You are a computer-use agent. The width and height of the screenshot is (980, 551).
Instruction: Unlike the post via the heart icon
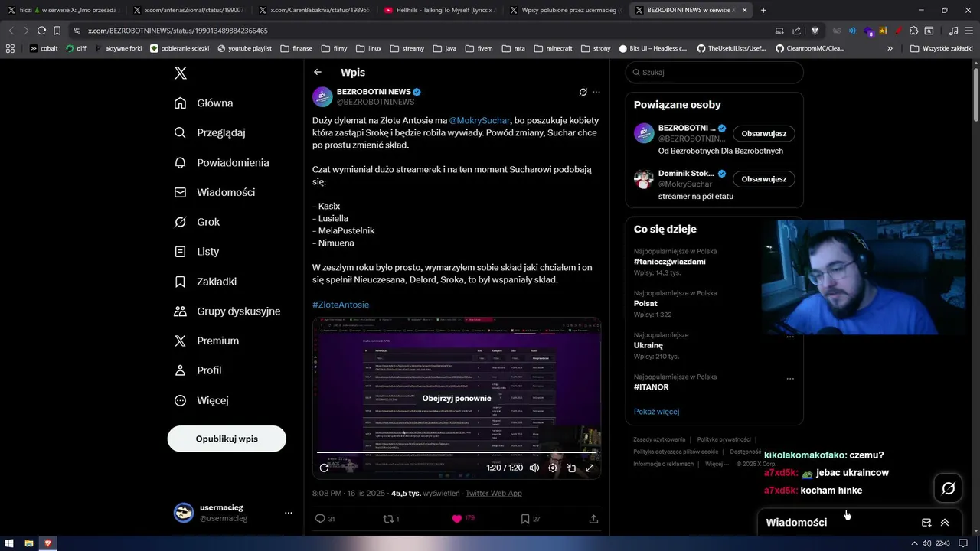457,519
